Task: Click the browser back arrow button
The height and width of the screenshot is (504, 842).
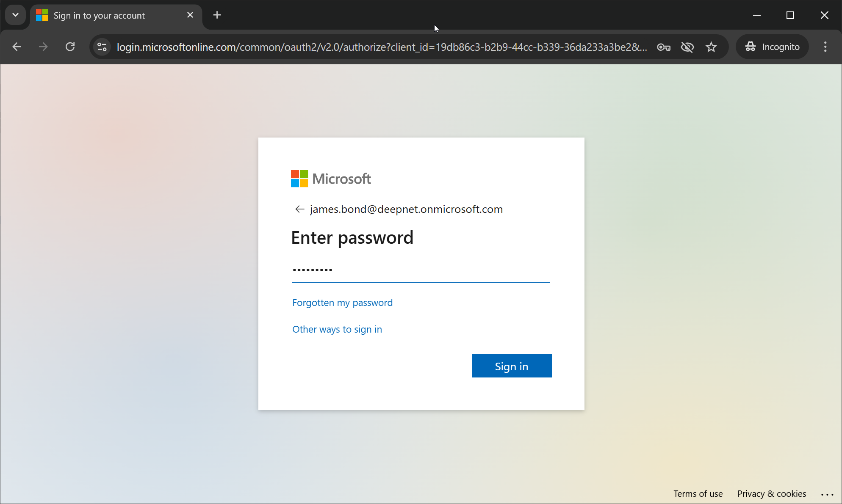Action: point(17,47)
